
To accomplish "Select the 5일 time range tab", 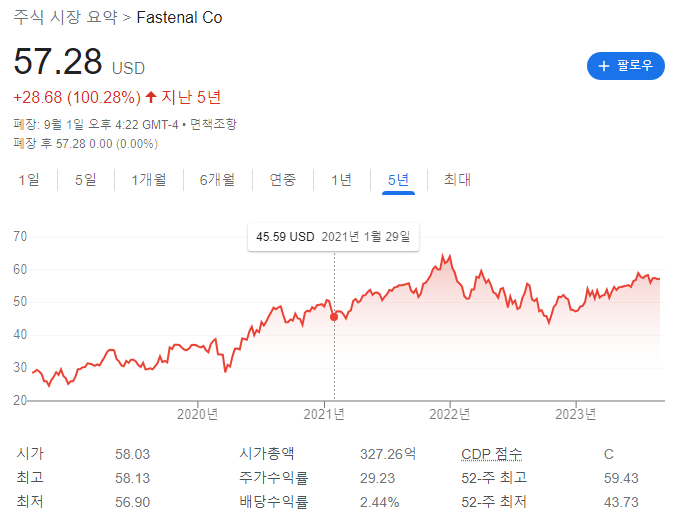I will [85, 179].
